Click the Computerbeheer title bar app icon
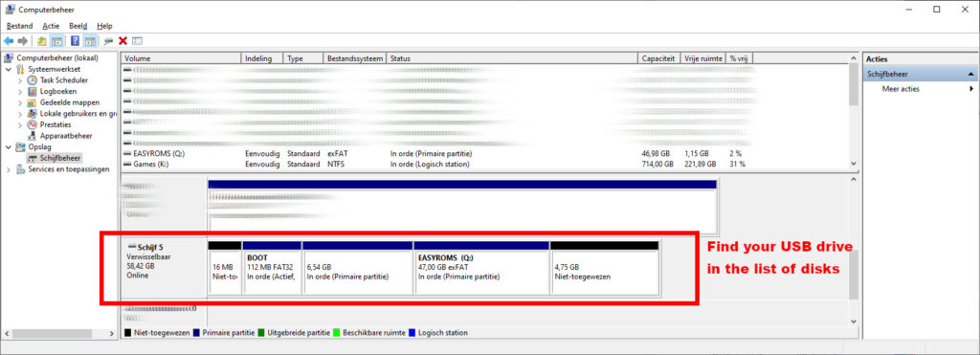The width and height of the screenshot is (980, 355). click(10, 10)
